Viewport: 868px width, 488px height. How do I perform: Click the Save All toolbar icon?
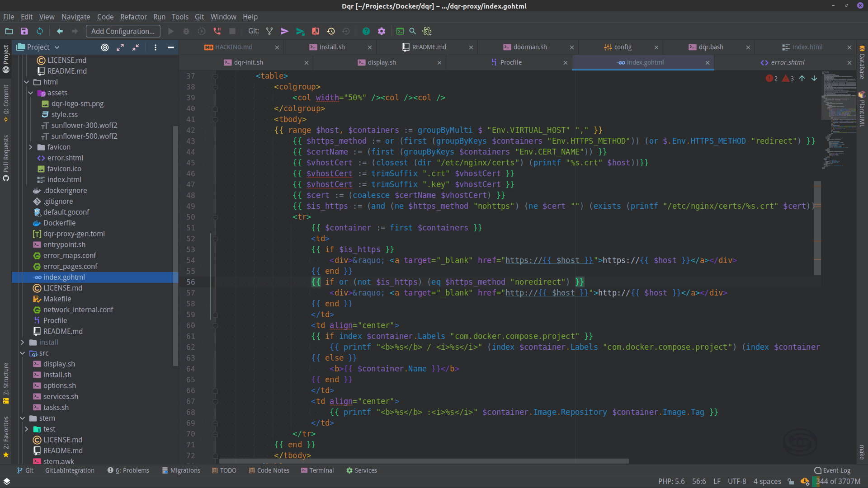tap(24, 31)
